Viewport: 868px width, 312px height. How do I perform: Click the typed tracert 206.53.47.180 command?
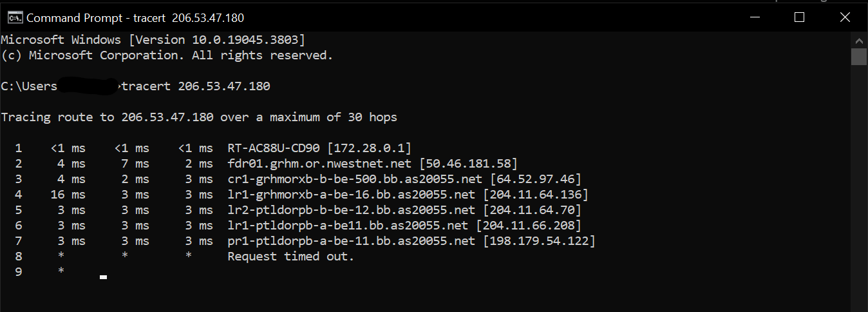tap(196, 86)
